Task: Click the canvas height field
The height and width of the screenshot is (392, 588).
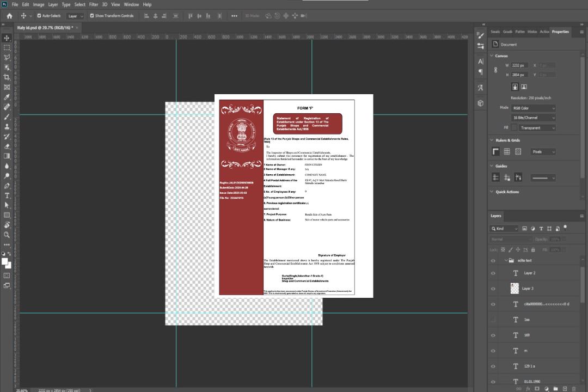Action: 519,75
